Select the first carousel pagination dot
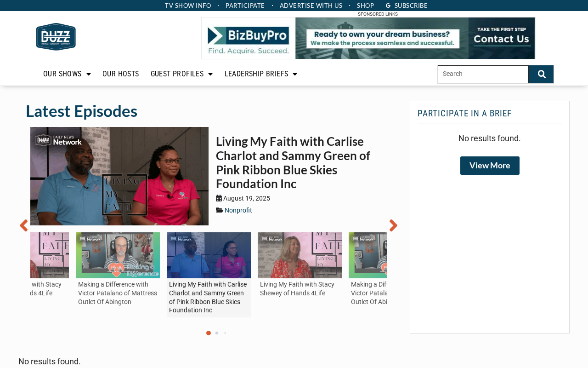 tap(209, 333)
